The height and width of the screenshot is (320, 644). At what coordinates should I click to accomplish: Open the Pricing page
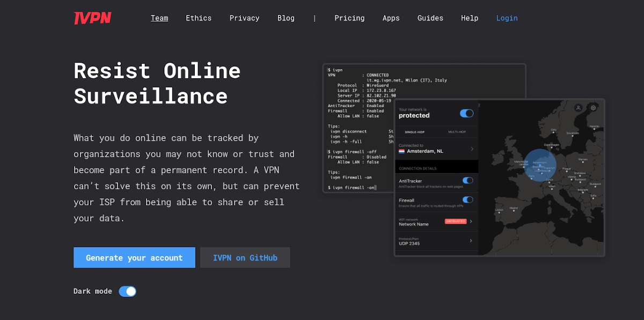click(349, 18)
